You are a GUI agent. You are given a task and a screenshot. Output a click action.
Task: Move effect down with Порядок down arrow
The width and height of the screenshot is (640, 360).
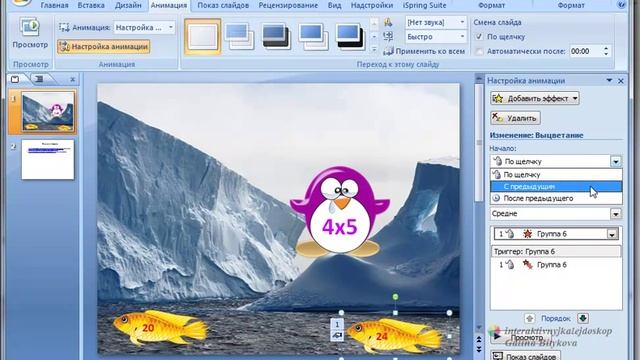tap(583, 318)
